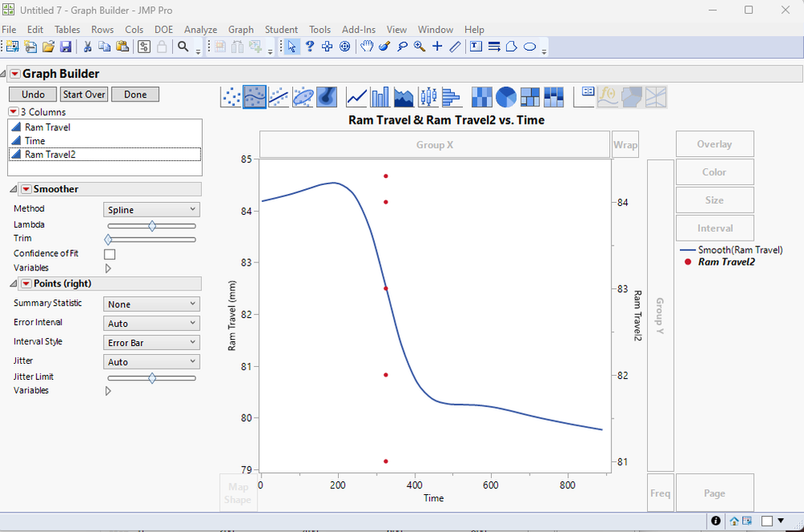Select the Help question mark tool
804x532 pixels.
(309, 47)
